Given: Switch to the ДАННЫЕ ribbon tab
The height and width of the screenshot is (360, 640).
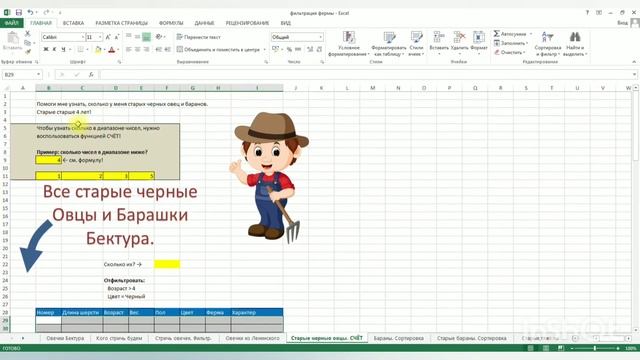Looking at the screenshot, I should pyautogui.click(x=204, y=23).
